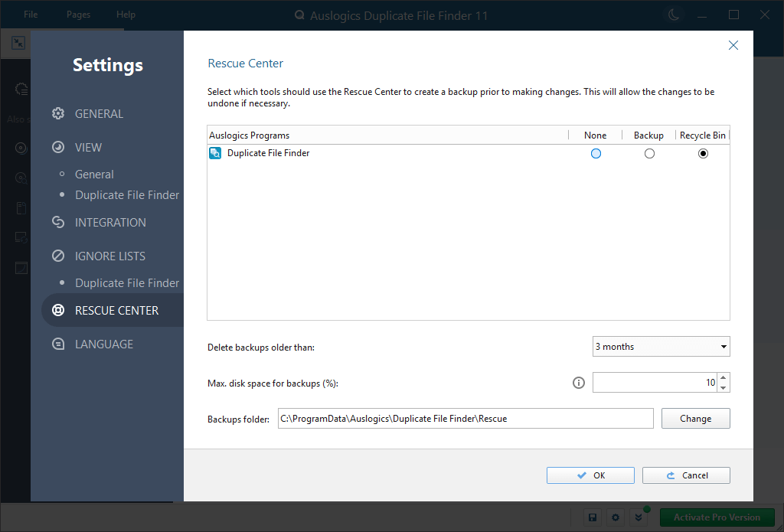Select Duplicate File Finder under IGNORE LISTS
The image size is (784, 532).
click(127, 283)
